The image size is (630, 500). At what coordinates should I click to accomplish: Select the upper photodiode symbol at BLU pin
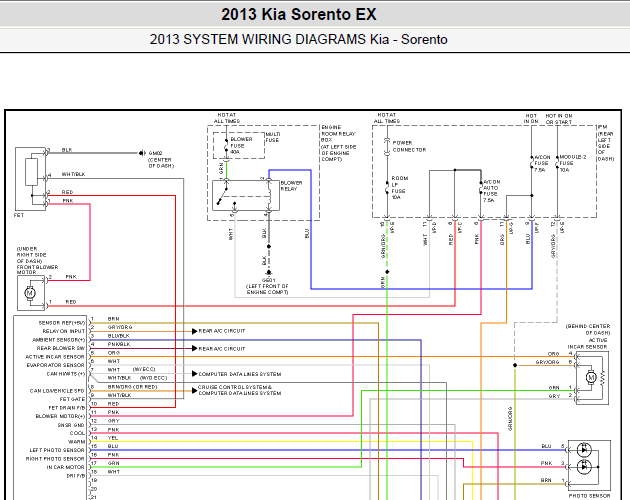[x=584, y=450]
